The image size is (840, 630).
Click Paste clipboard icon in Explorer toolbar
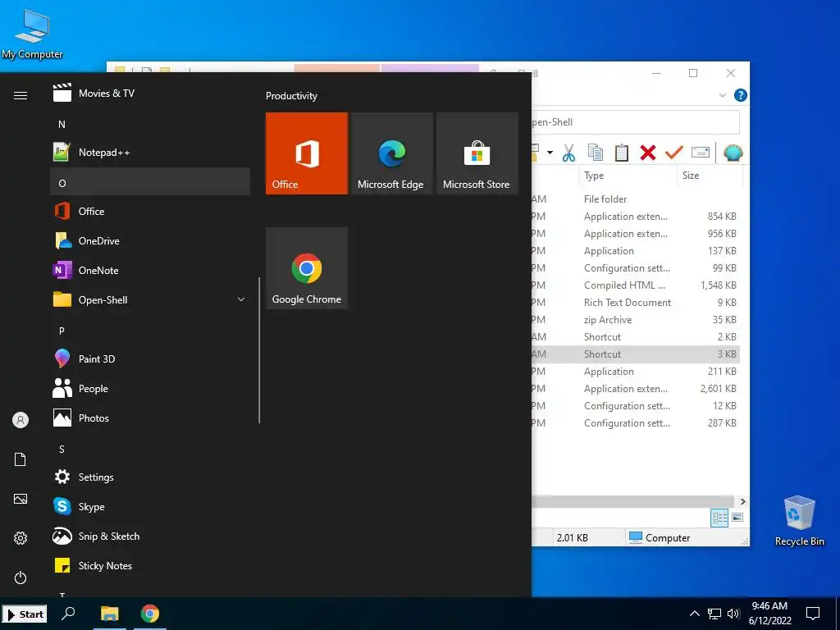[622, 153]
